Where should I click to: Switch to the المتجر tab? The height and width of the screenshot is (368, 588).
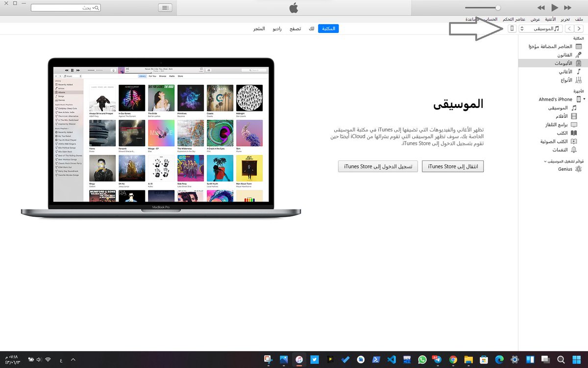(x=259, y=29)
